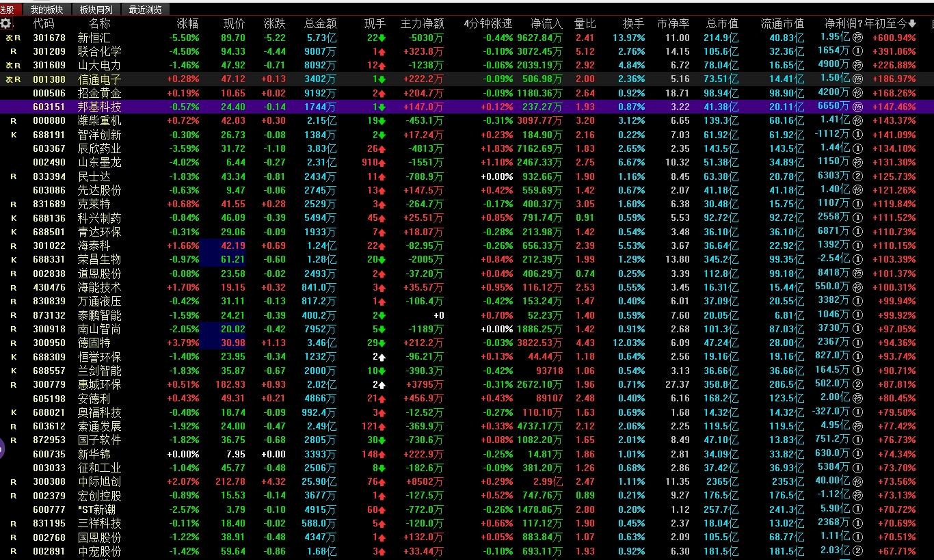The height and width of the screenshot is (560, 934).
Task: Click the K marker beside 智洋创新
Action: (x=14, y=135)
